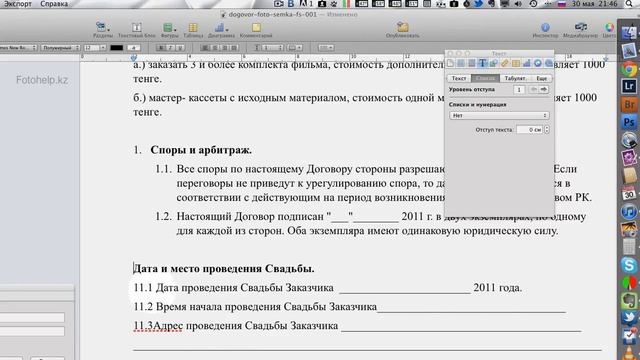Open the Справка menu
The height and width of the screenshot is (360, 640).
[x=54, y=4]
